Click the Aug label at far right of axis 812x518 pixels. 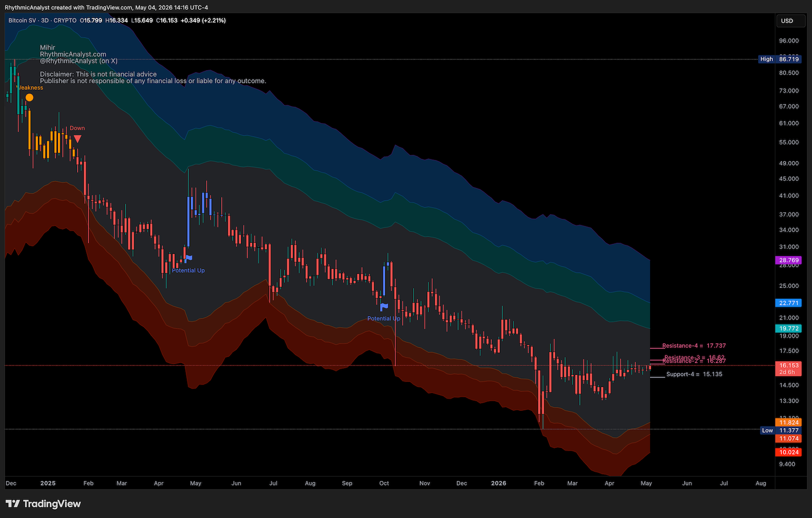pos(761,483)
